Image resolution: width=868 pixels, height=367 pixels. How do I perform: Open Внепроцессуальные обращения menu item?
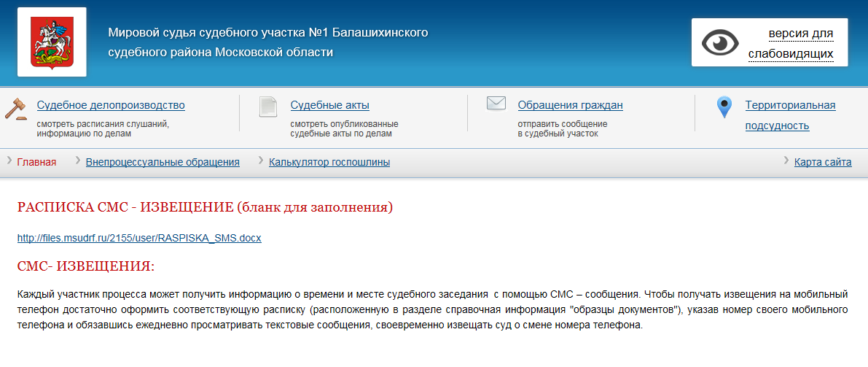163,163
